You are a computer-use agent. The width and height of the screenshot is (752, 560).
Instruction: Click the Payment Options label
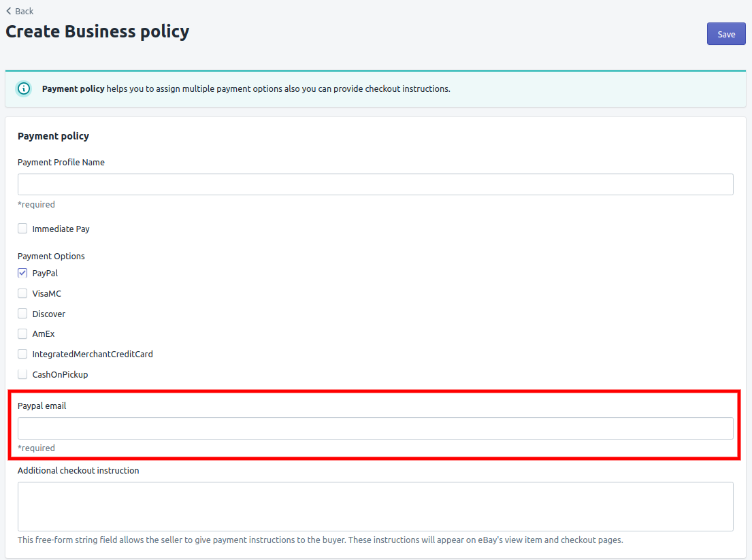[x=51, y=256]
